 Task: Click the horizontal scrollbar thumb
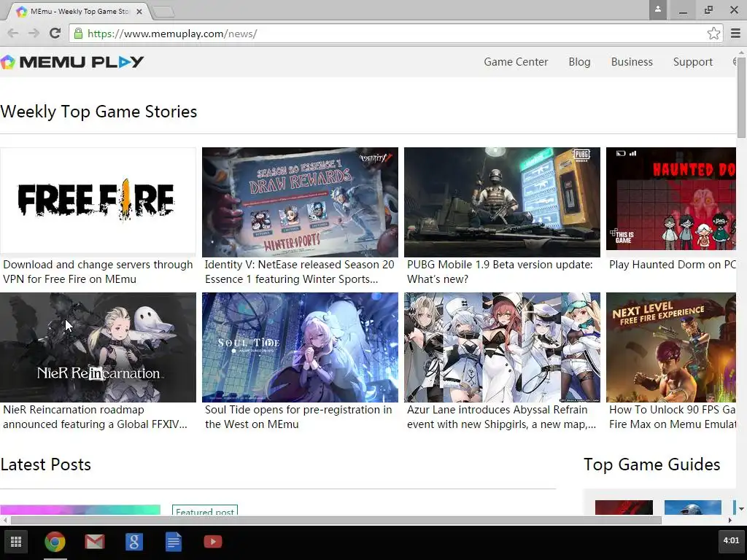tap(336, 521)
